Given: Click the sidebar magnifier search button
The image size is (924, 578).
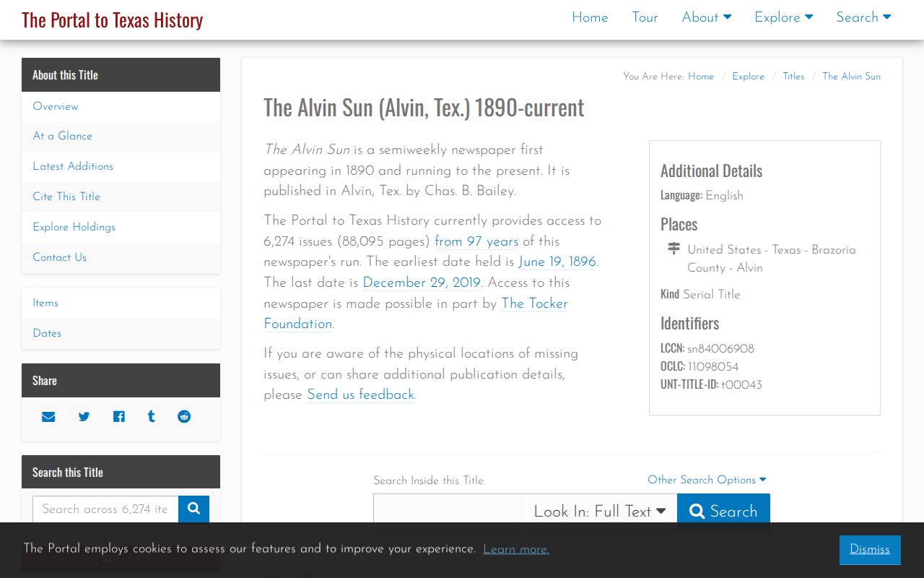Looking at the screenshot, I should [193, 509].
